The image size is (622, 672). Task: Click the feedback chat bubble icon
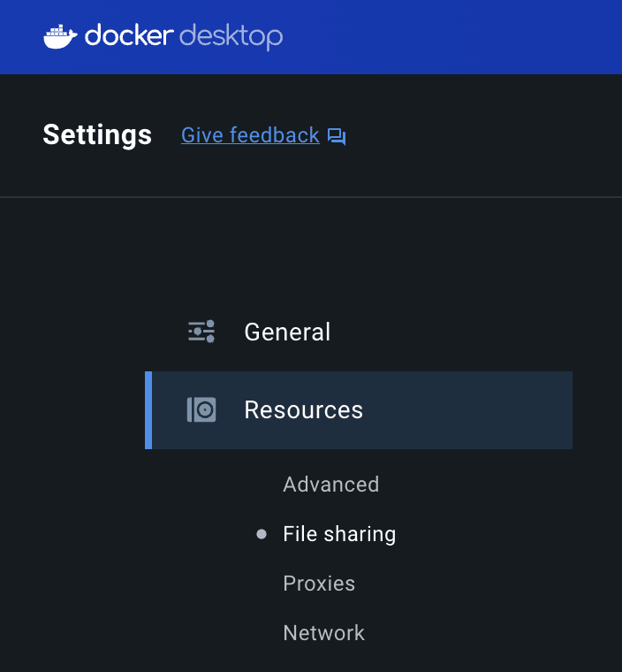pyautogui.click(x=337, y=137)
